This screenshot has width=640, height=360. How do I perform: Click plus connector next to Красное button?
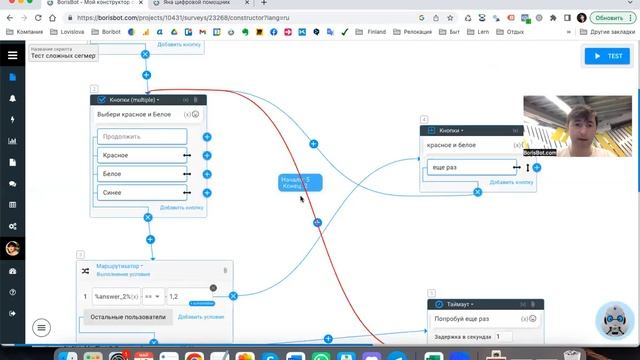[x=207, y=156]
